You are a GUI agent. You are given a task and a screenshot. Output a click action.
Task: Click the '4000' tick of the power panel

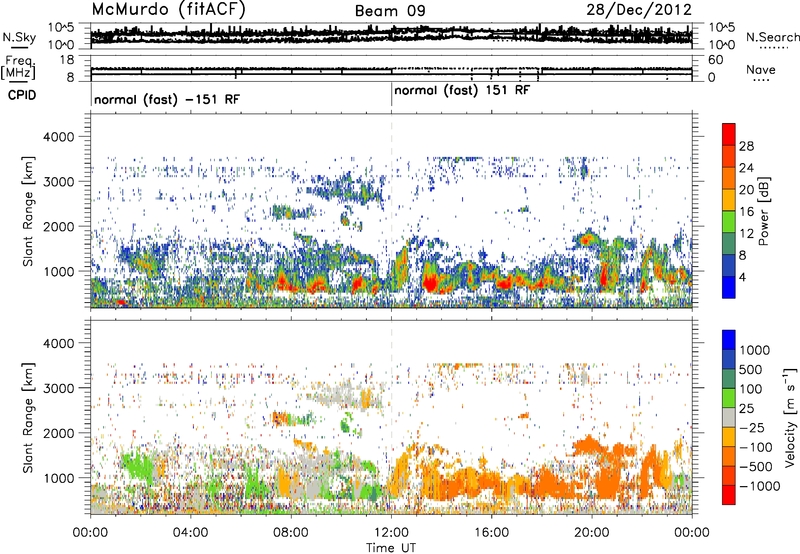[61, 137]
